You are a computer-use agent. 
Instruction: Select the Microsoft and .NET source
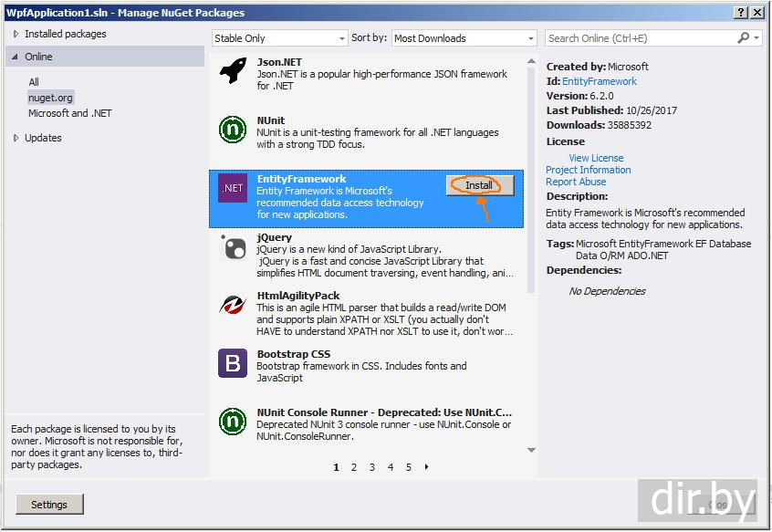(70, 113)
